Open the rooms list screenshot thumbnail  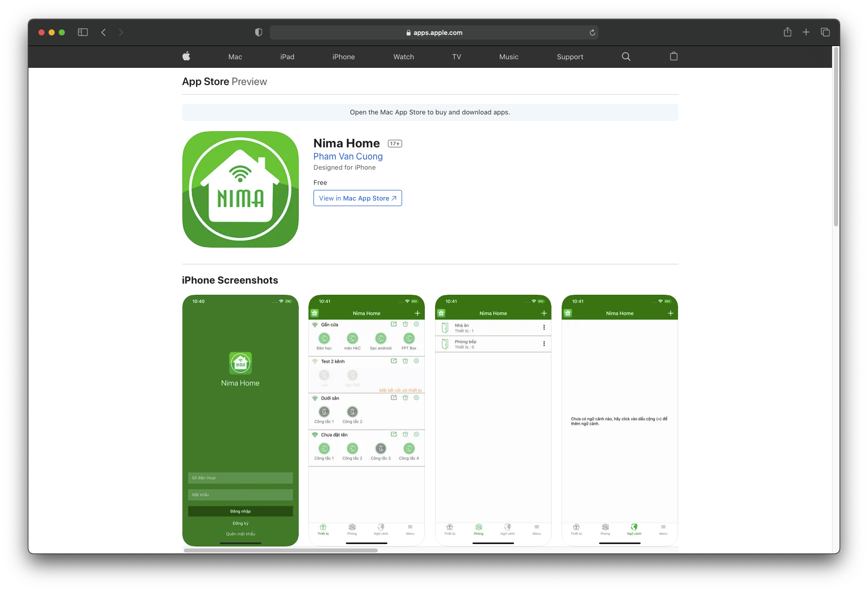[493, 420]
